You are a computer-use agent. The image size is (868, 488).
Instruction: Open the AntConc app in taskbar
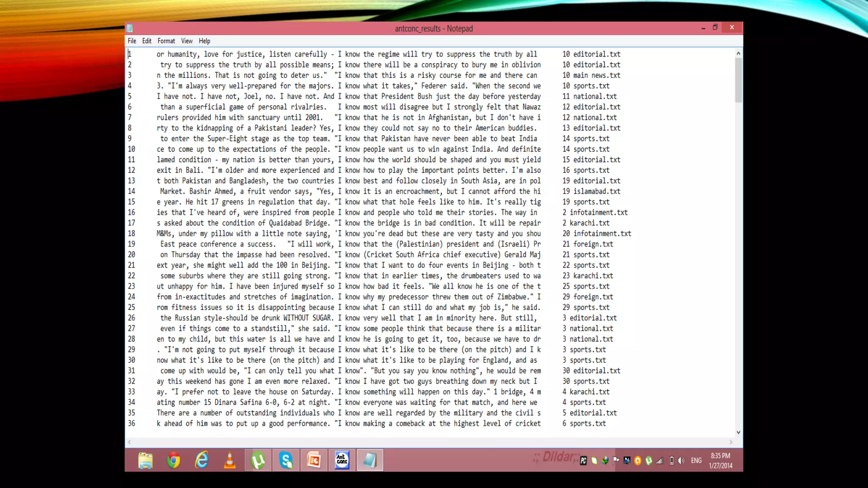(342, 460)
